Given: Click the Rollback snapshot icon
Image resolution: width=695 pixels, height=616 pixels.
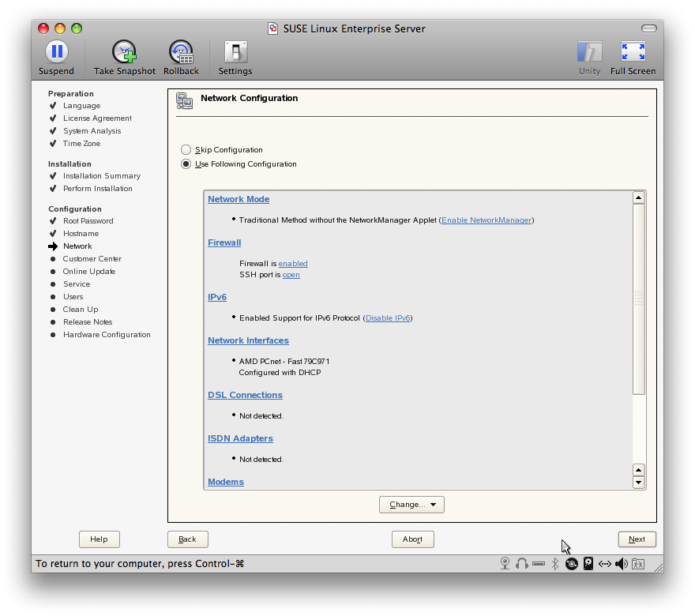Looking at the screenshot, I should point(181,52).
